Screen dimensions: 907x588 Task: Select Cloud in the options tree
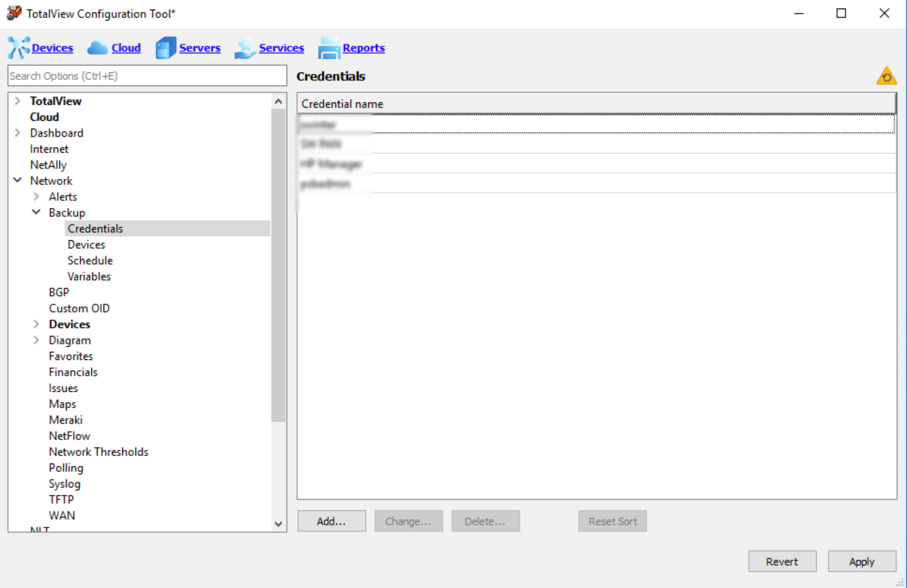[45, 117]
